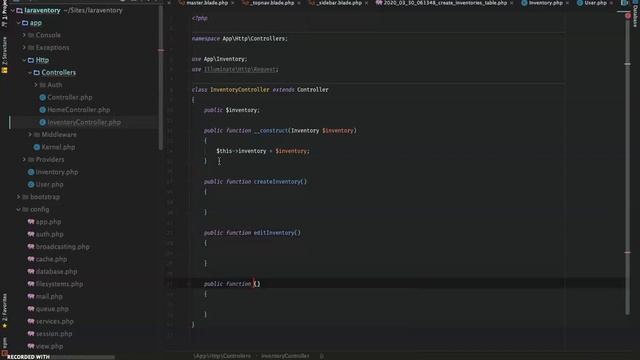This screenshot has width=640, height=360.
Task: Click the editor vertical scrollbar
Action: [x=628, y=167]
